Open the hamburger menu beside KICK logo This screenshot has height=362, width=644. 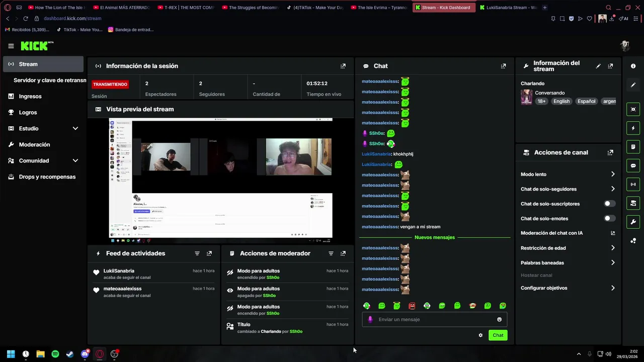(x=11, y=46)
